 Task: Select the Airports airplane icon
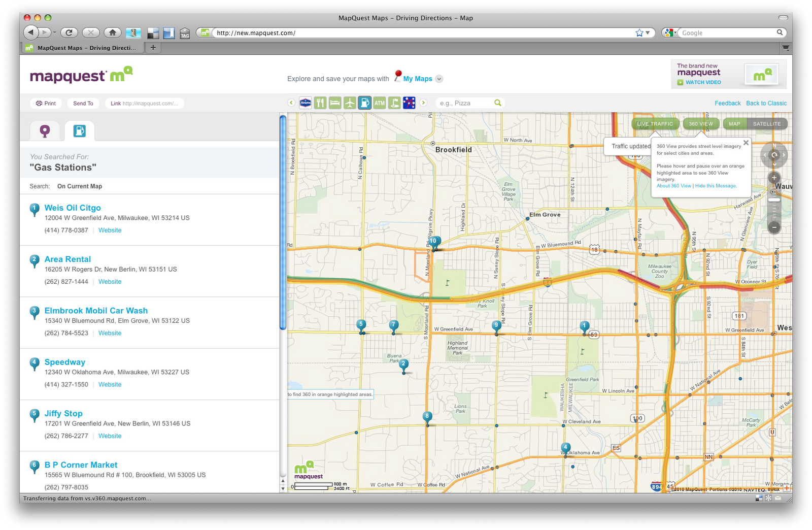click(x=350, y=103)
